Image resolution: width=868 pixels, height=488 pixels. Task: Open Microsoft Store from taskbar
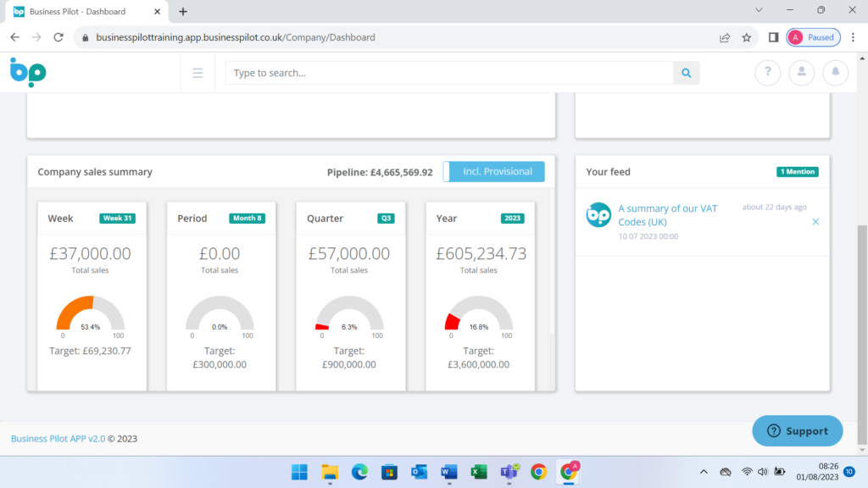390,472
